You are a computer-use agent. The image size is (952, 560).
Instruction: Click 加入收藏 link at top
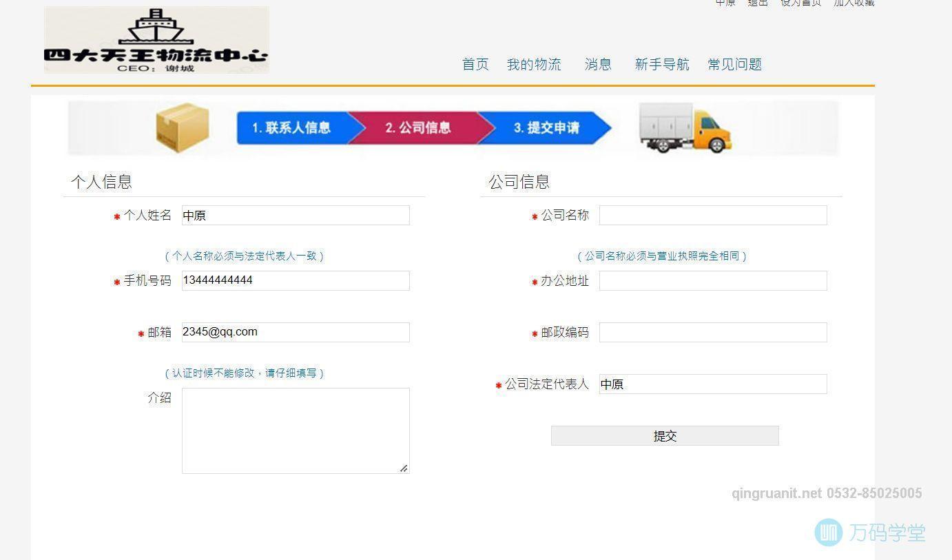(x=854, y=3)
